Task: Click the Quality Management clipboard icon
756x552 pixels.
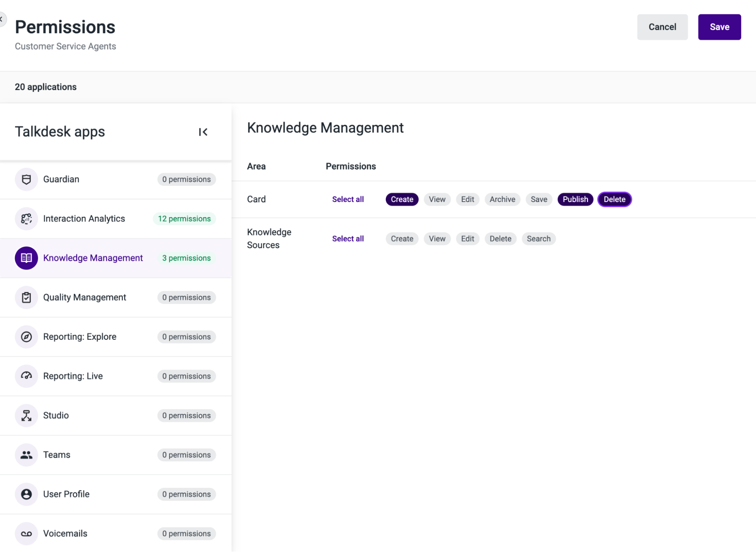Action: (x=26, y=297)
